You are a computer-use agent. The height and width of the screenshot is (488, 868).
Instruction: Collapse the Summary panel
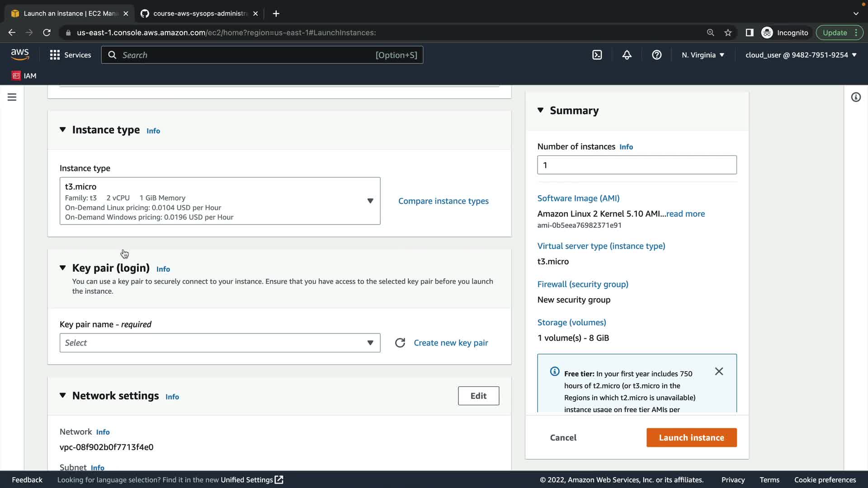(540, 110)
